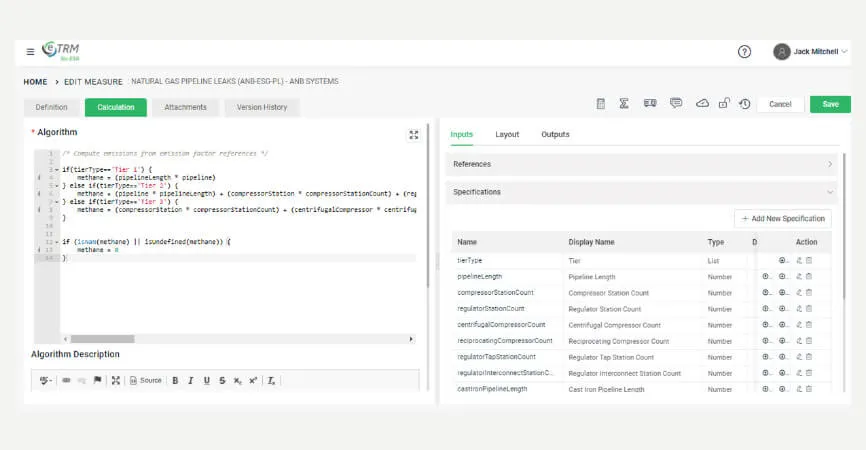Click the sigma formula icon
This screenshot has height=450, width=866.
tap(624, 103)
